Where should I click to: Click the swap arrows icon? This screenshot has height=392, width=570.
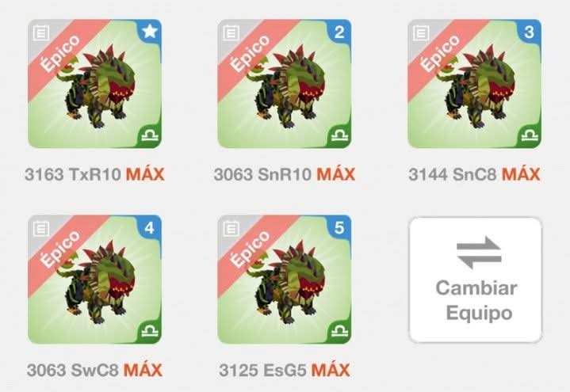coord(479,253)
